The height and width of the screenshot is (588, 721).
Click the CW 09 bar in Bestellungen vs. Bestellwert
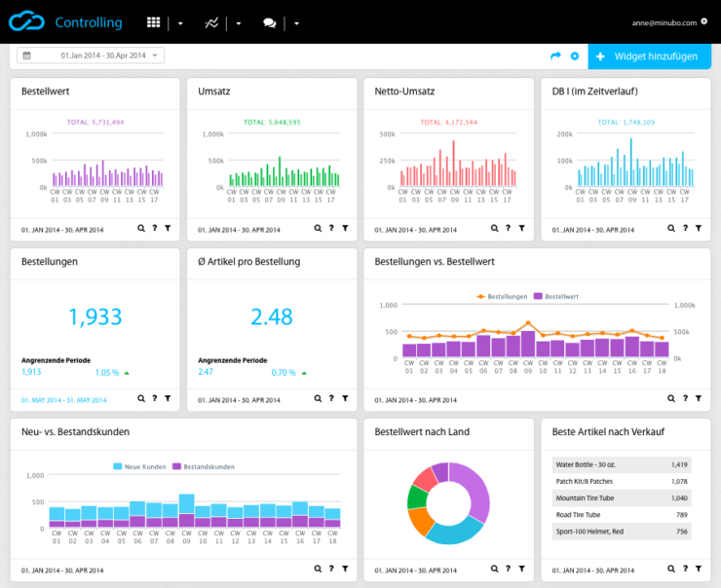528,344
